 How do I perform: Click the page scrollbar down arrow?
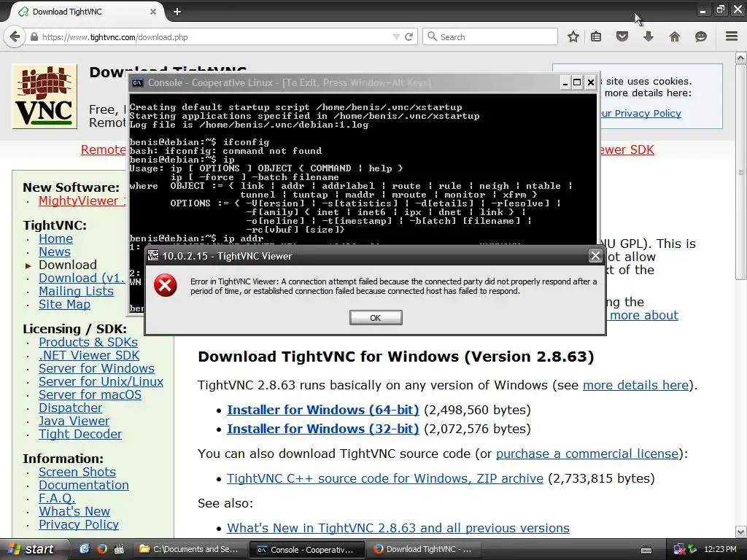[x=741, y=532]
